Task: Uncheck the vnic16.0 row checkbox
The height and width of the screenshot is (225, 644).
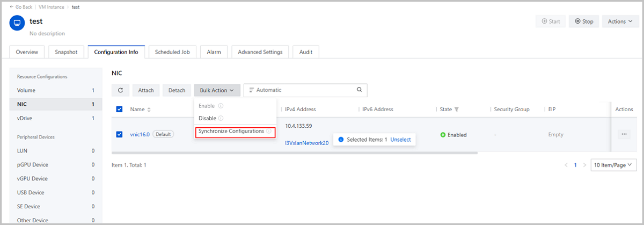Action: pyautogui.click(x=120, y=134)
